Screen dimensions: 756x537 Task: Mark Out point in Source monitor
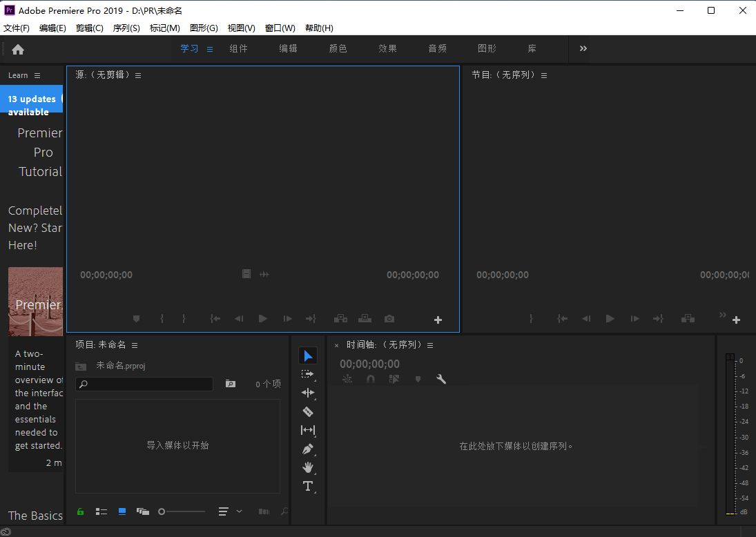(184, 319)
